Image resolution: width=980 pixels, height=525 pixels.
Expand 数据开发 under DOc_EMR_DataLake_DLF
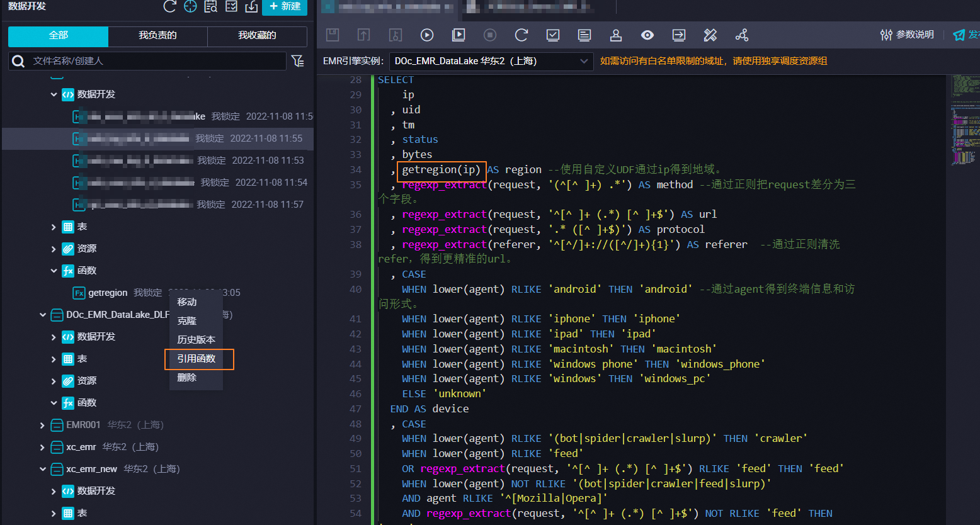tap(54, 337)
